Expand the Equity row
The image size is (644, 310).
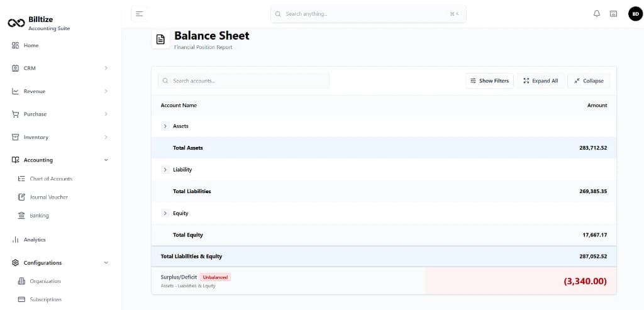coord(165,213)
